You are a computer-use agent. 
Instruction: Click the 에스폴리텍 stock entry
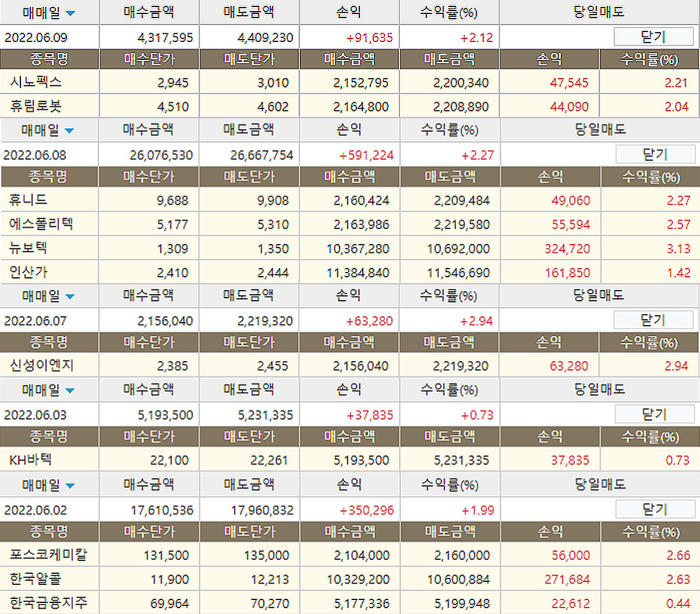pyautogui.click(x=41, y=224)
